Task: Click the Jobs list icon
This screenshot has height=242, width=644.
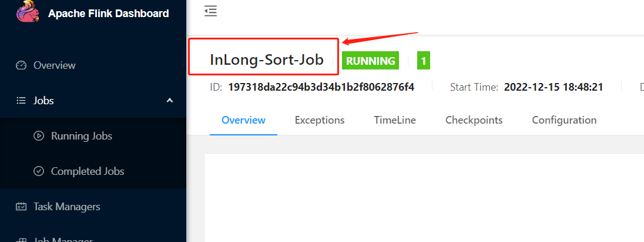Action: pyautogui.click(x=21, y=101)
